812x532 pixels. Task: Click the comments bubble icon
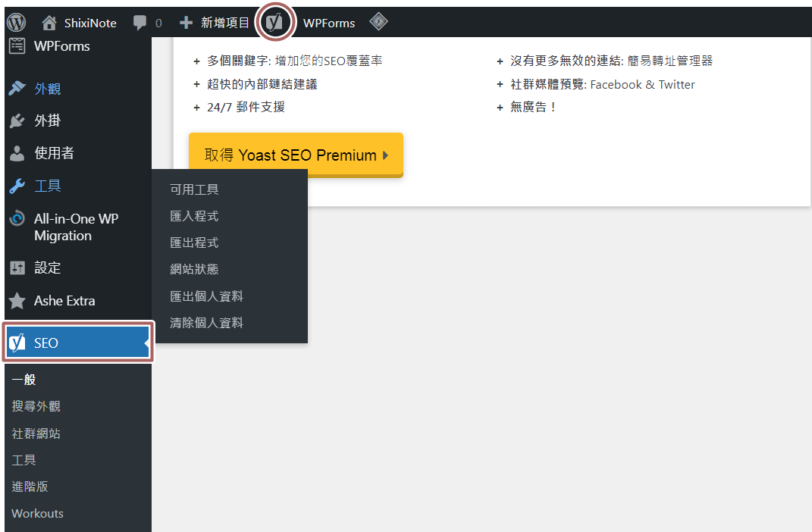[x=140, y=23]
